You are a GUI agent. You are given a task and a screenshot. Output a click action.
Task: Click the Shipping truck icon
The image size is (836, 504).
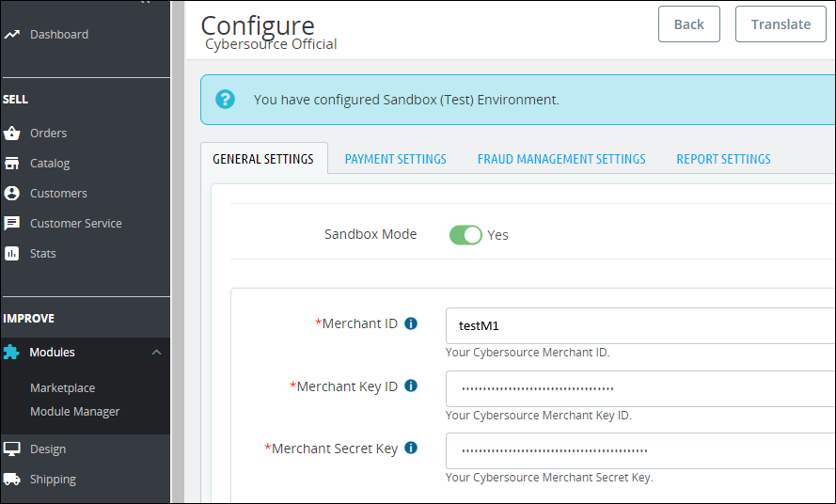(11, 479)
